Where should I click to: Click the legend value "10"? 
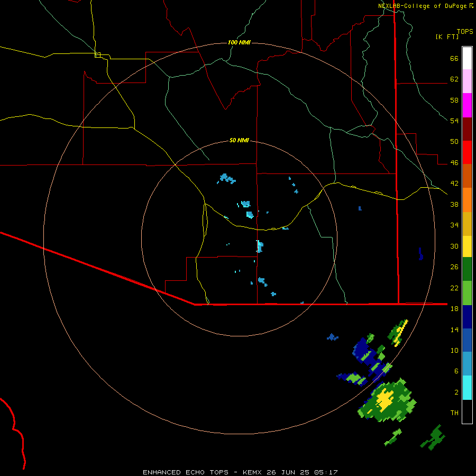coord(454,350)
